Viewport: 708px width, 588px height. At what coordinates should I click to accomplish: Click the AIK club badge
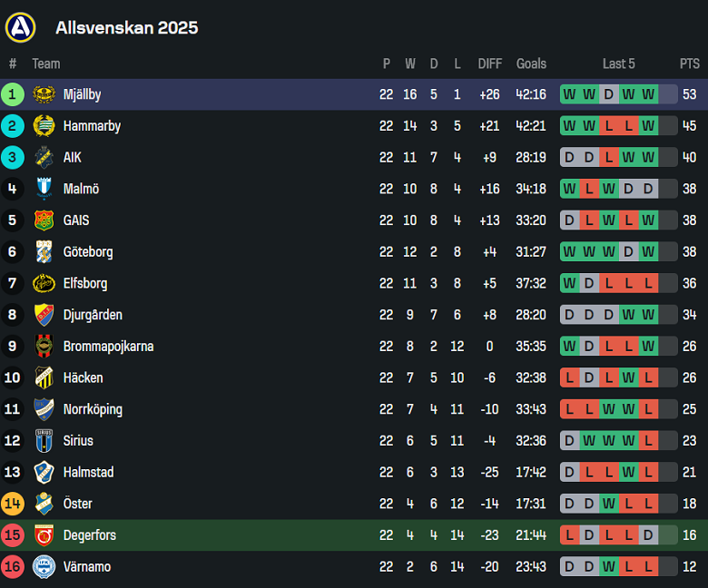pos(44,157)
